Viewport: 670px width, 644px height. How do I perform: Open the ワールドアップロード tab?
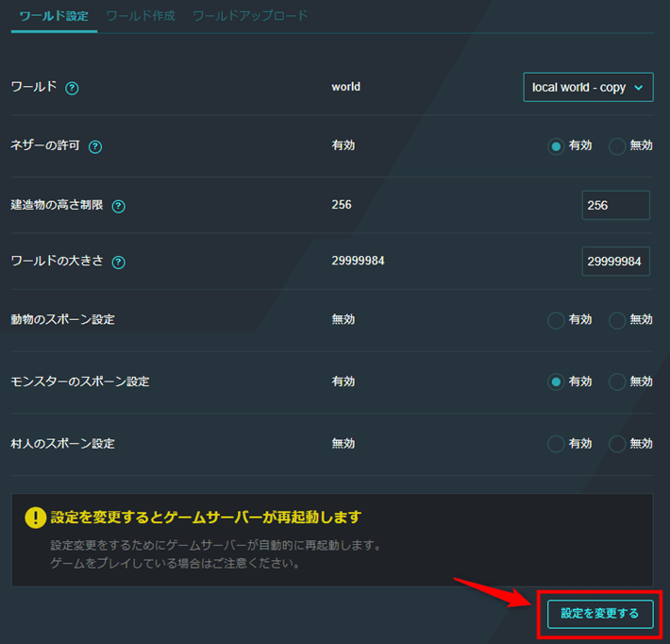[250, 16]
